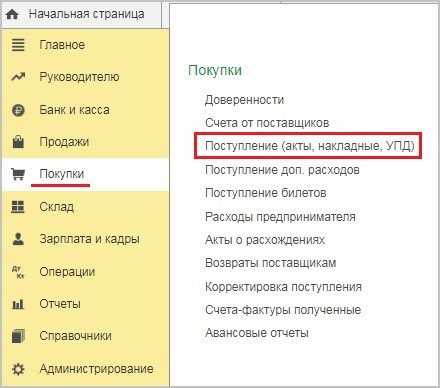Open Корректировка поступления
Screen dimensions: 440x388
283,287
